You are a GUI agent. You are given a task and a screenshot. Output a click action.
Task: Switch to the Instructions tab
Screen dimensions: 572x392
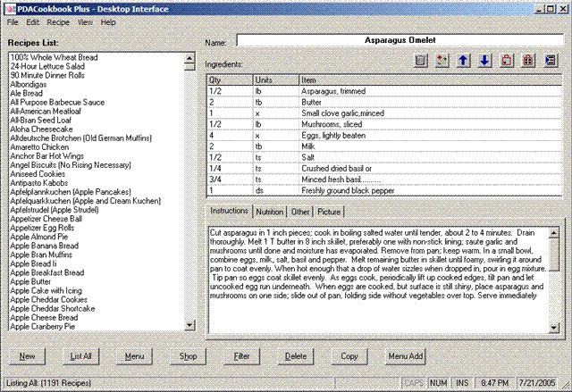tap(229, 211)
